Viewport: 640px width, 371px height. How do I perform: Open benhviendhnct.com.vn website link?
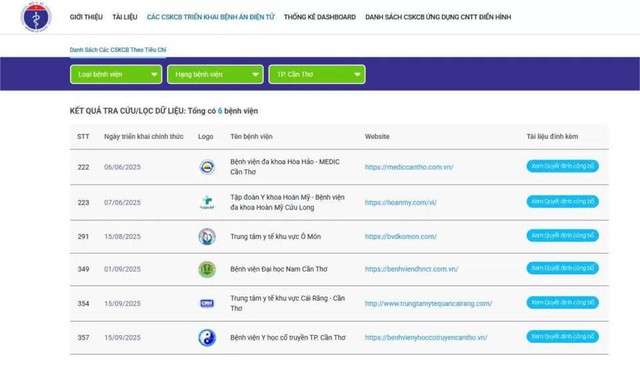pos(411,269)
